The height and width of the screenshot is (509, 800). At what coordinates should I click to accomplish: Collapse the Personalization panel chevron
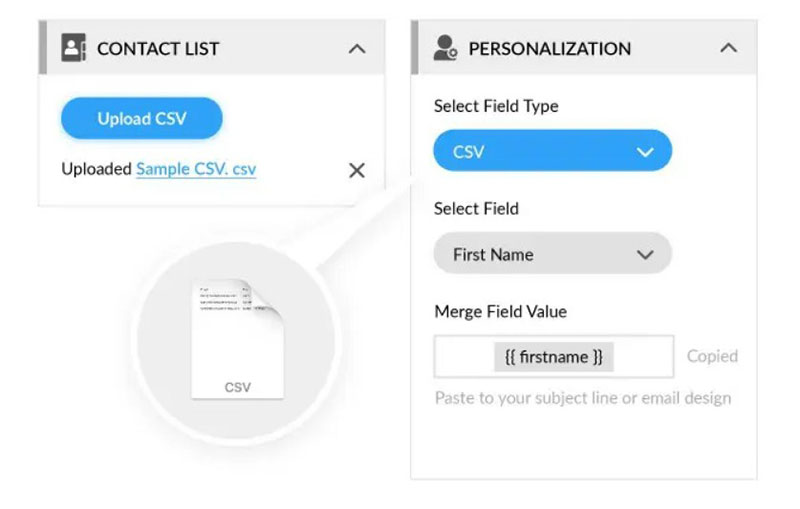tap(729, 48)
